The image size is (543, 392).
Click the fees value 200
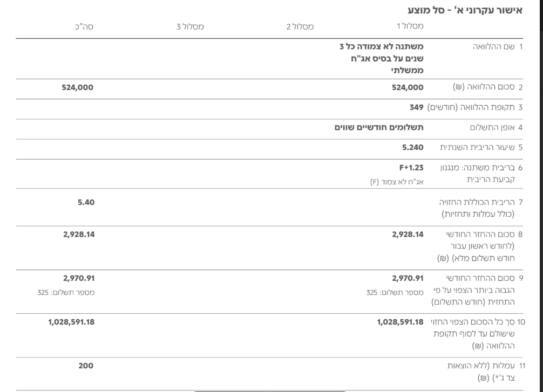pos(86,366)
